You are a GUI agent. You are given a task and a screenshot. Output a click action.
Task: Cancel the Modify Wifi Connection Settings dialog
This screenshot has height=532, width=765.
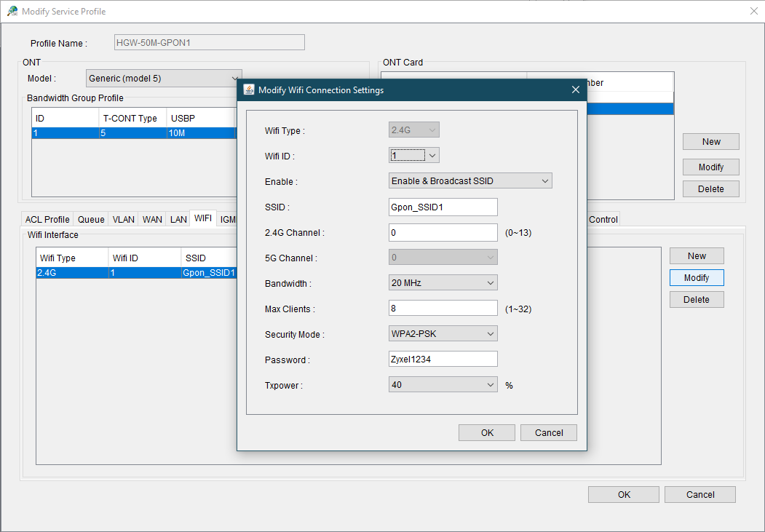[549, 432]
